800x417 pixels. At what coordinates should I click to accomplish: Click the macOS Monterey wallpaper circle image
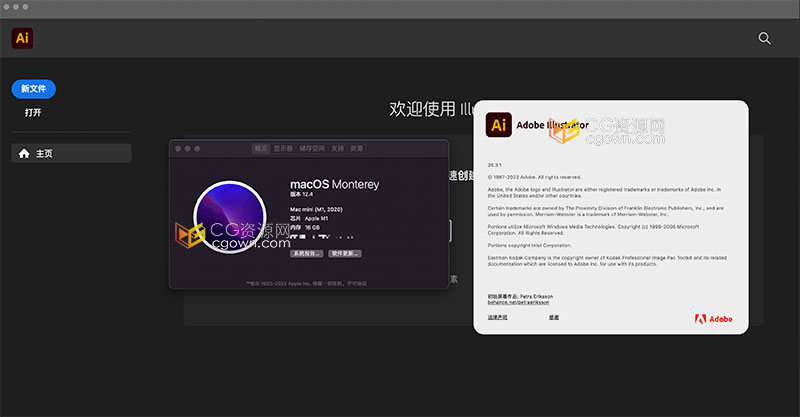point(230,217)
